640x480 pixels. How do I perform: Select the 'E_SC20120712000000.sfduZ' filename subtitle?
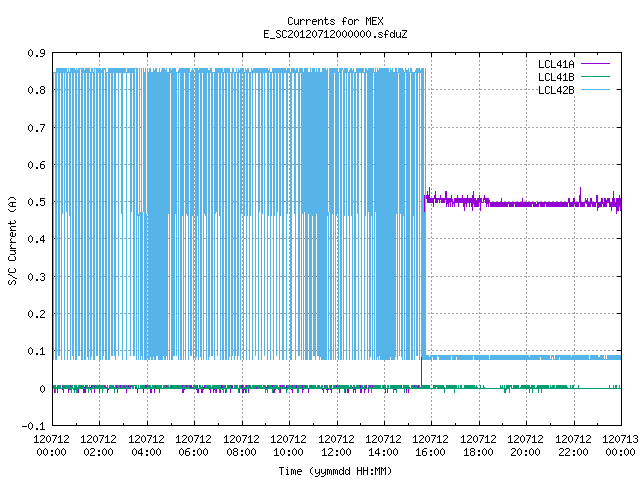[x=335, y=34]
